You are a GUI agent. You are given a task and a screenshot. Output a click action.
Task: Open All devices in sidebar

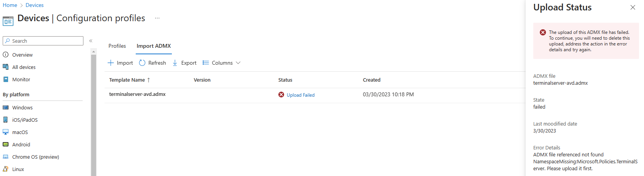pyautogui.click(x=24, y=67)
